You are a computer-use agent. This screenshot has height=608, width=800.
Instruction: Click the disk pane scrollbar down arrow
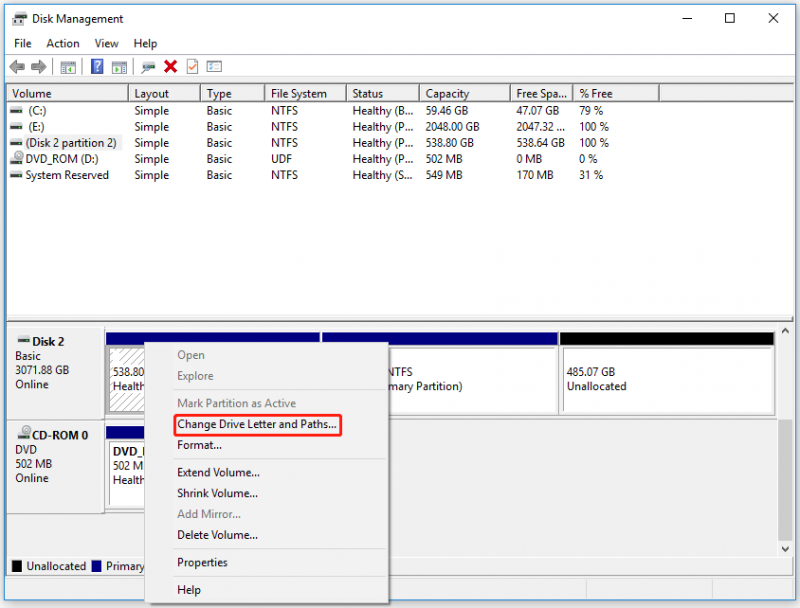click(x=785, y=549)
